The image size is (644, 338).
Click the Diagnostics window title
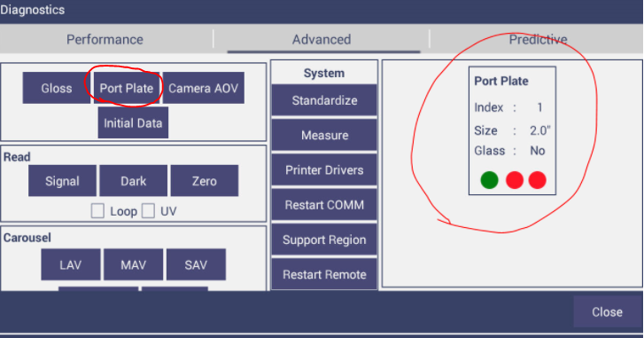[33, 10]
